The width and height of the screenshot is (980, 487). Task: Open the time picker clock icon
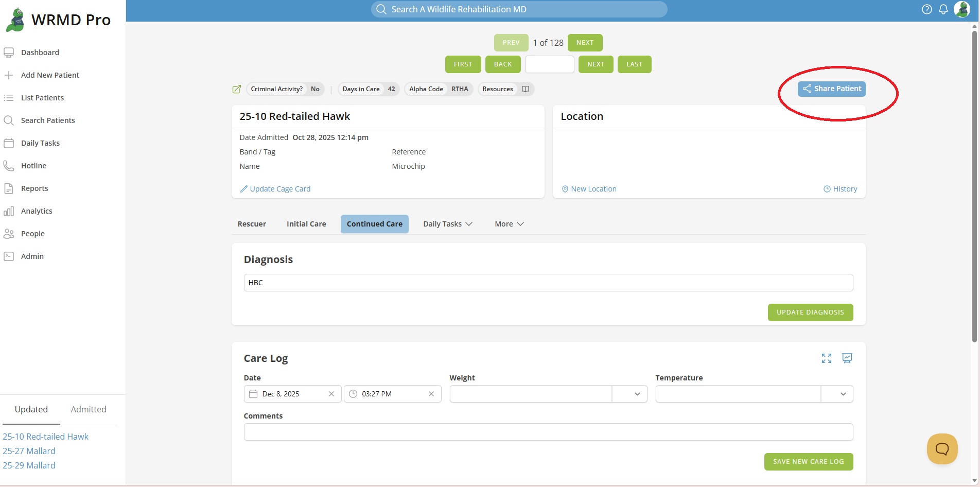pyautogui.click(x=353, y=394)
